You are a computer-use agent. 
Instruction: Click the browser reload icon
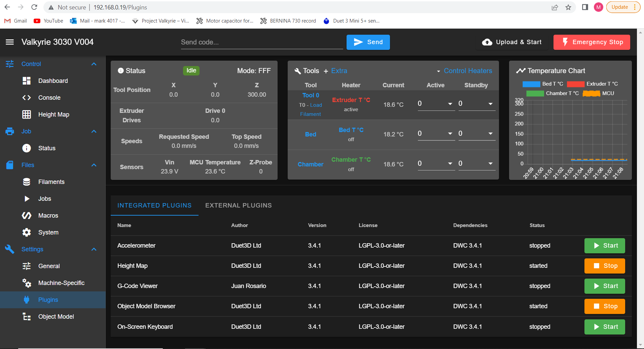(x=34, y=7)
